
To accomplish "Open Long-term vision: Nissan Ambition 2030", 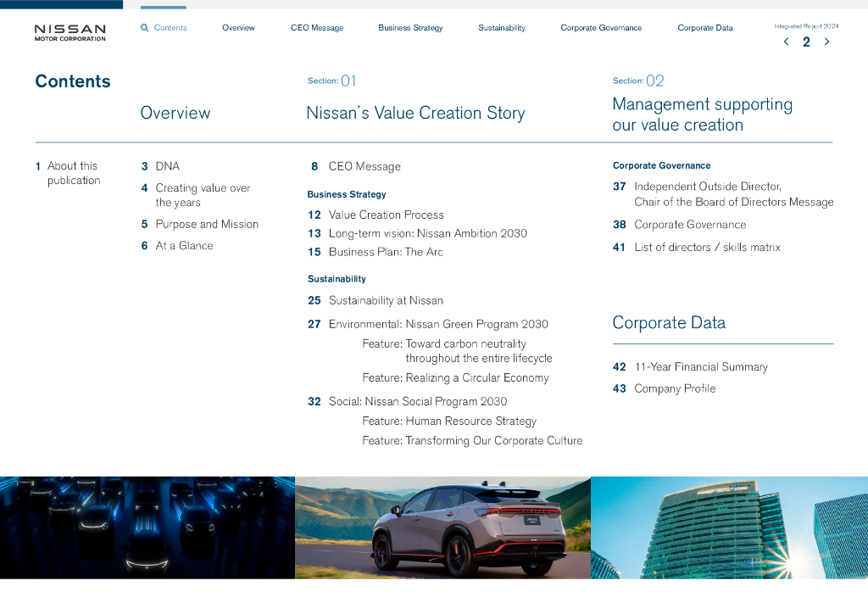I will [417, 233].
